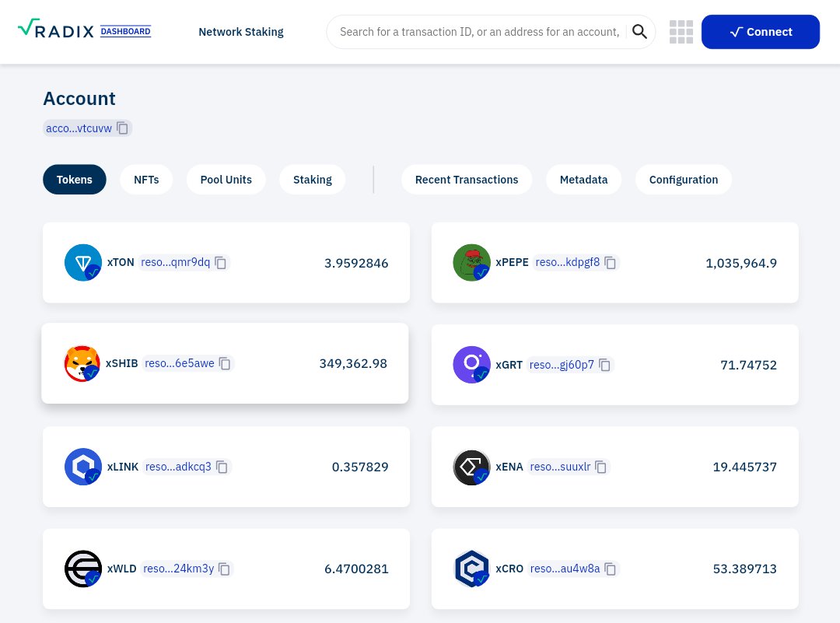Click the xCRO token icon

pos(471,568)
